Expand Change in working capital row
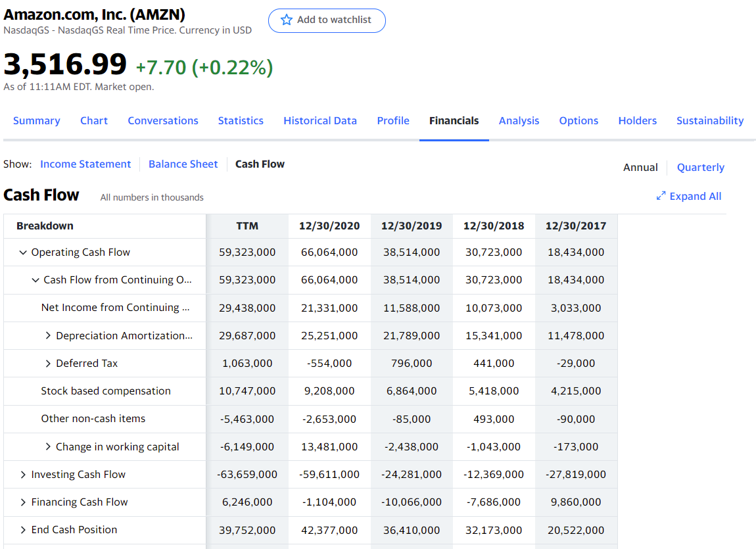Screen dimensions: 756x549 click(x=48, y=447)
